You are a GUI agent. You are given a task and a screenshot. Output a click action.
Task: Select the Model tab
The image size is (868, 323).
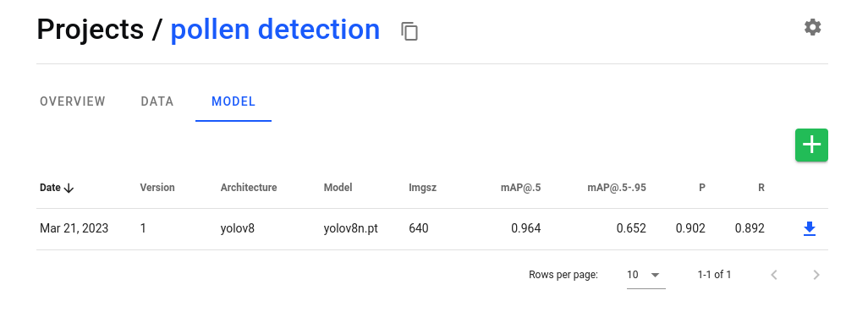pos(233,101)
